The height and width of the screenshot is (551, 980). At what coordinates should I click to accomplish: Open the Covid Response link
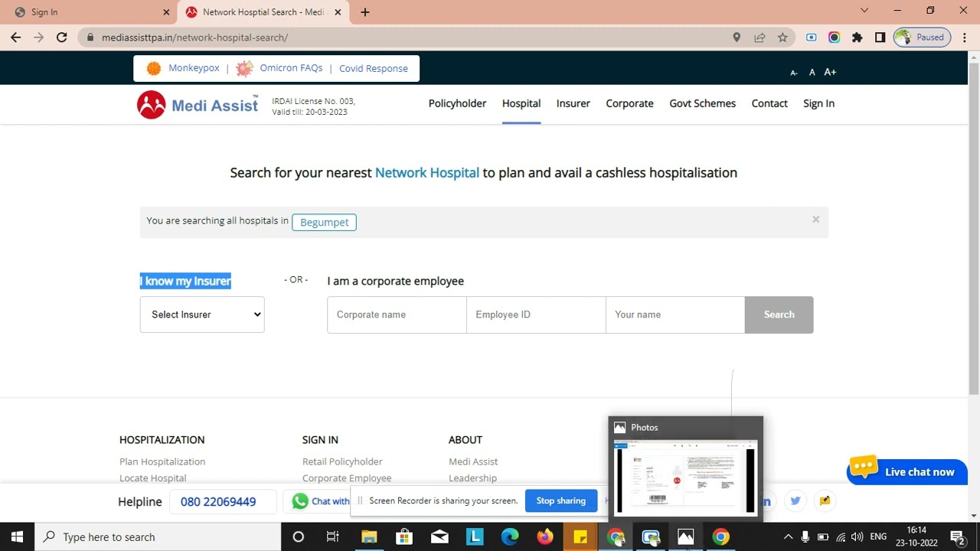(374, 68)
